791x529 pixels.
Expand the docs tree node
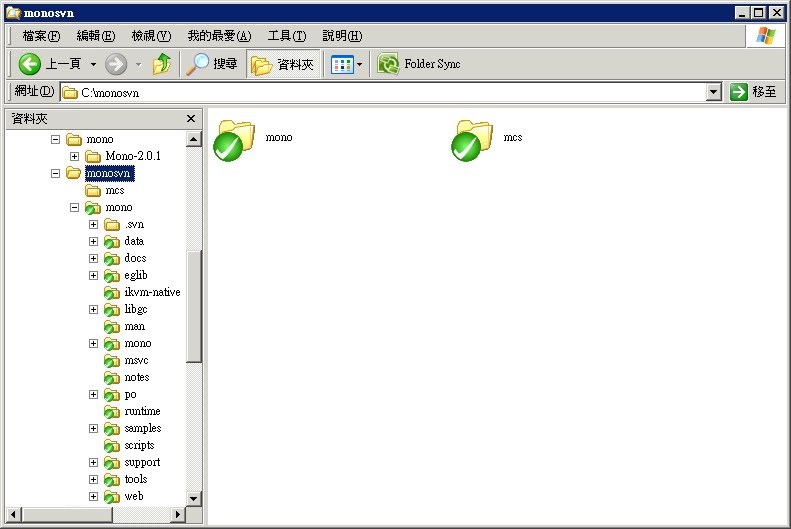pyautogui.click(x=93, y=259)
